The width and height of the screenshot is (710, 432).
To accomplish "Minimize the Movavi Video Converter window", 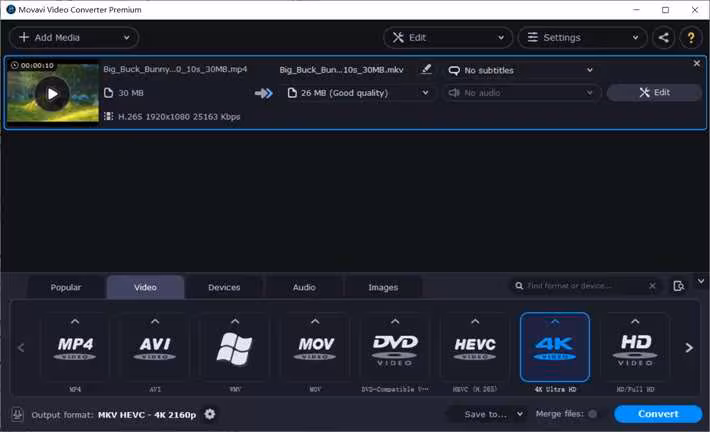I will (636, 10).
